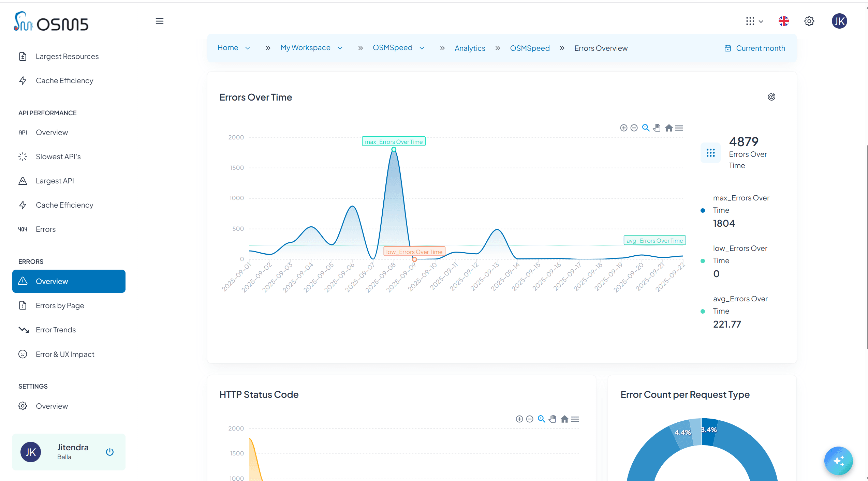Image resolution: width=868 pixels, height=481 pixels.
Task: Toggle selection zoom tool on HTTP Status Code chart
Action: (x=541, y=419)
